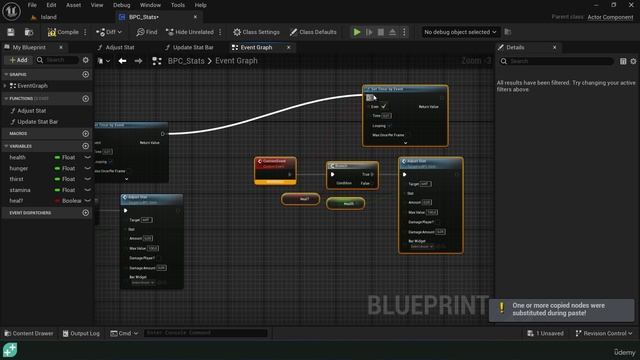Navigate forward in graph history
The width and height of the screenshot is (640, 360).
point(138,61)
